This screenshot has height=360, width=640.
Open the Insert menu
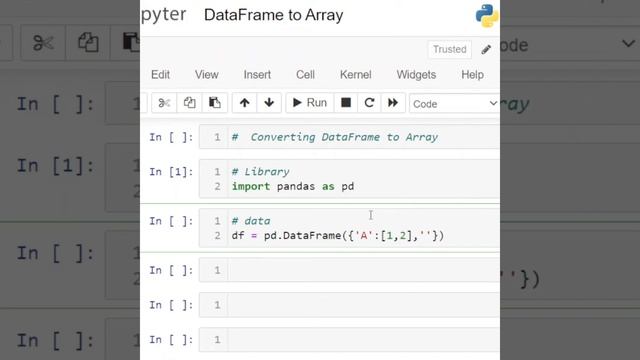point(257,75)
